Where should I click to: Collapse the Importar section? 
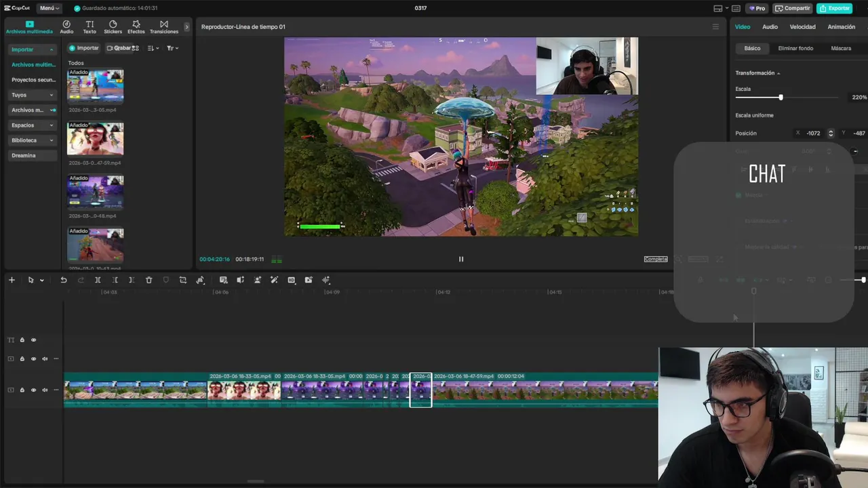point(51,49)
